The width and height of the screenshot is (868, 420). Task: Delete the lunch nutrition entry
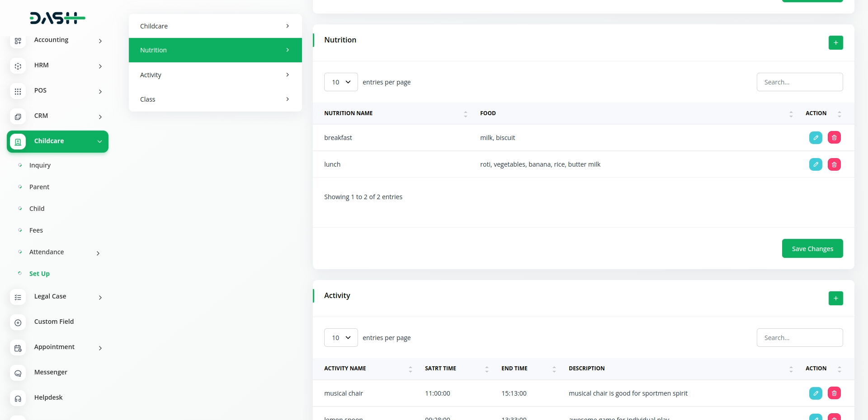click(x=834, y=164)
